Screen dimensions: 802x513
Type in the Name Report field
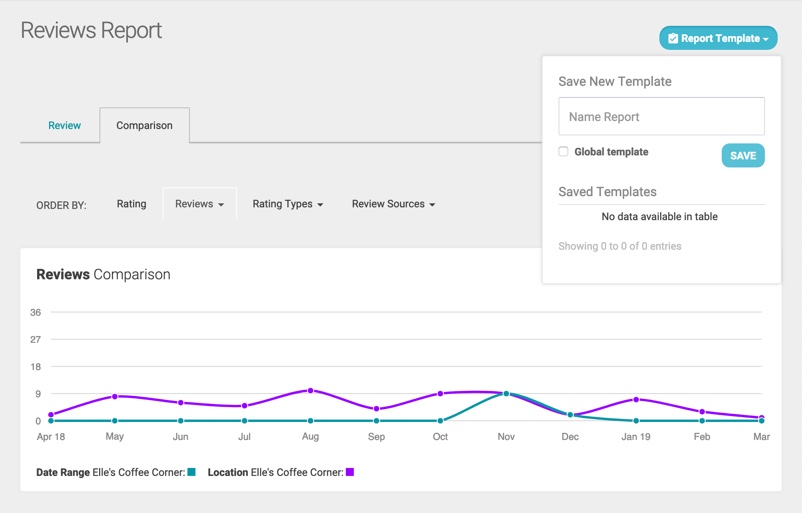pos(661,117)
